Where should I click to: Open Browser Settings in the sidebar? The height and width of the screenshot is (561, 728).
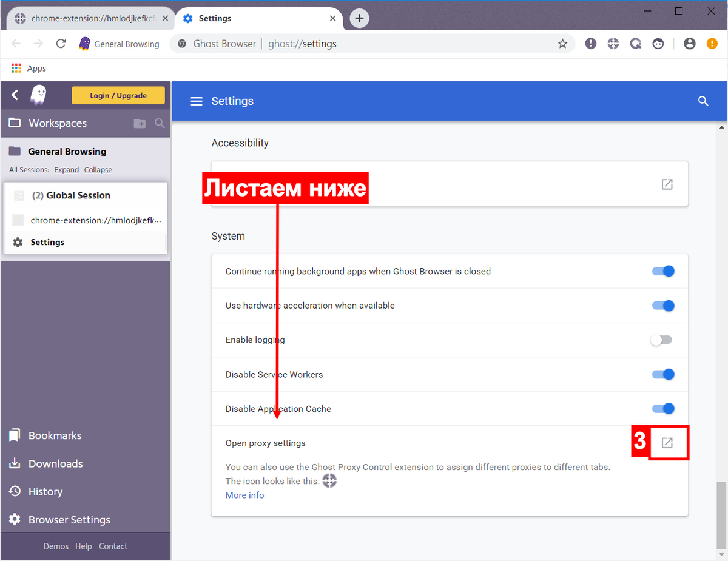(x=59, y=520)
